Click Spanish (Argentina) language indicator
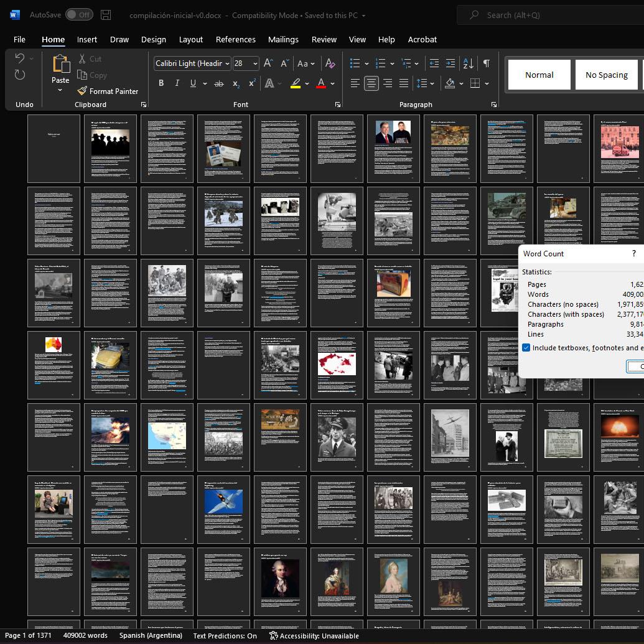 tap(151, 635)
